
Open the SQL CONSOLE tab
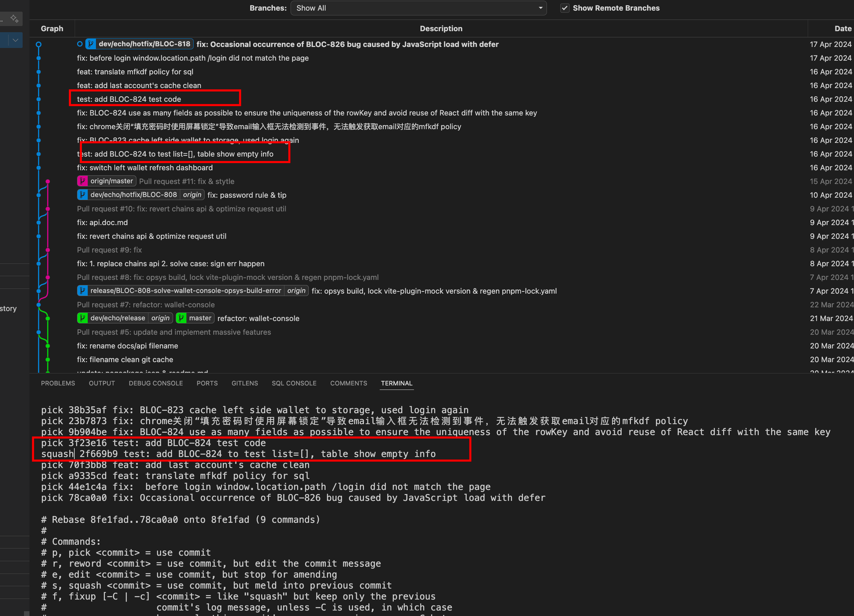pyautogui.click(x=294, y=383)
